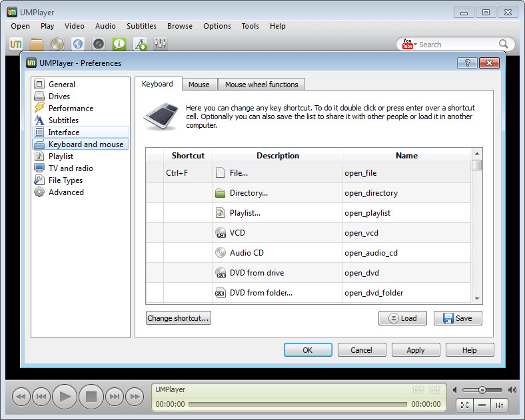Select Drives preferences section
525x420 pixels.
pyautogui.click(x=59, y=97)
